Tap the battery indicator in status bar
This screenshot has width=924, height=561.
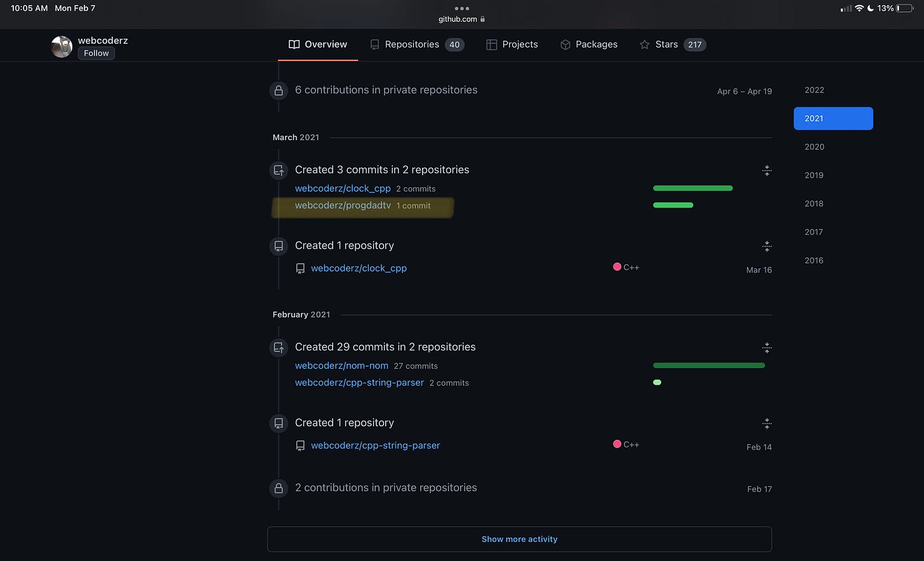pyautogui.click(x=905, y=8)
